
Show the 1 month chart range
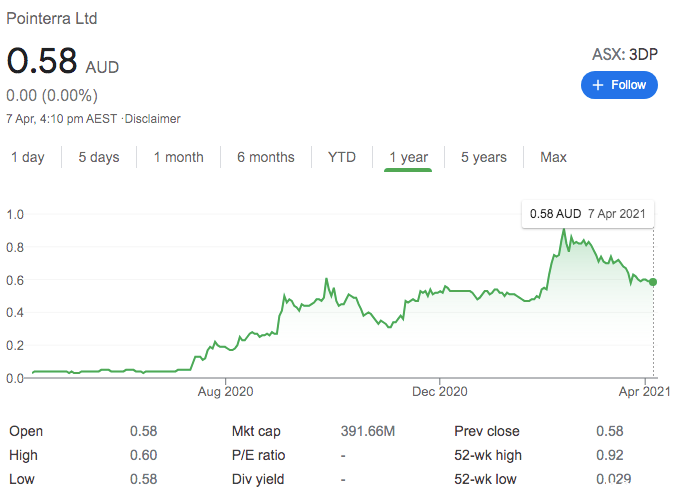point(179,157)
